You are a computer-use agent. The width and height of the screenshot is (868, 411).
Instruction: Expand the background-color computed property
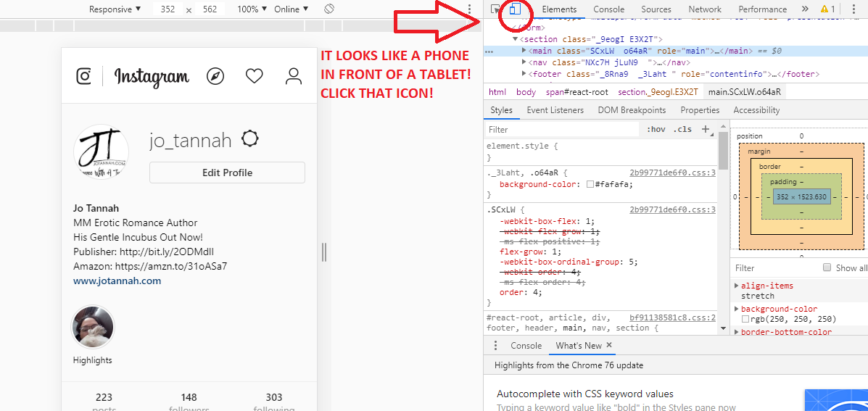tap(736, 309)
